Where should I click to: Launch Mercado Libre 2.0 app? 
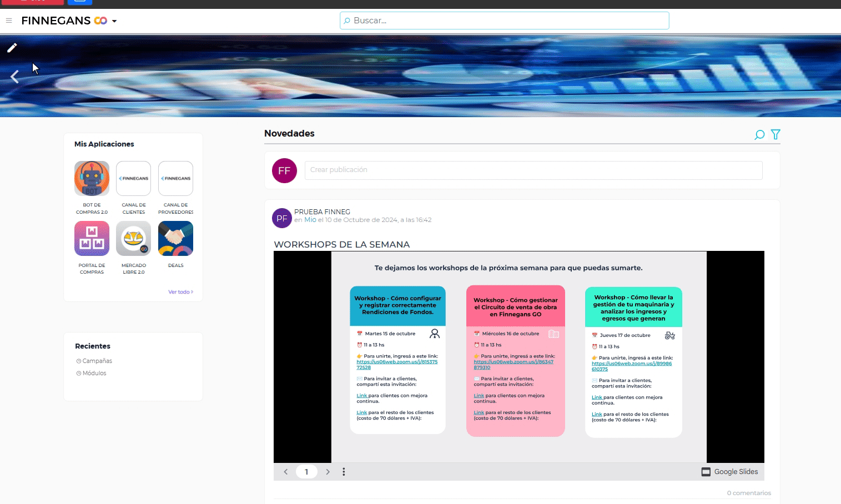click(133, 239)
